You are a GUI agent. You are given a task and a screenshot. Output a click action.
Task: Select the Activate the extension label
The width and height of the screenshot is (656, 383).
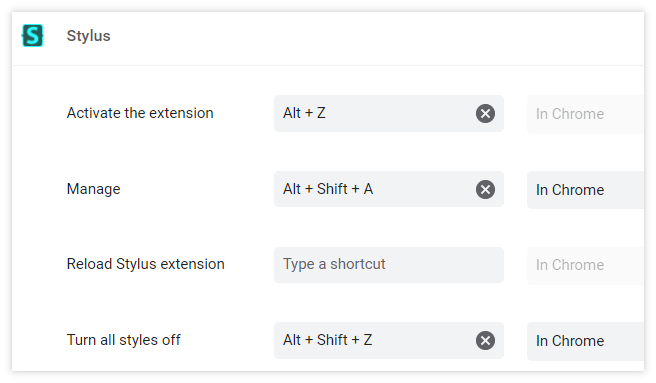(x=140, y=113)
